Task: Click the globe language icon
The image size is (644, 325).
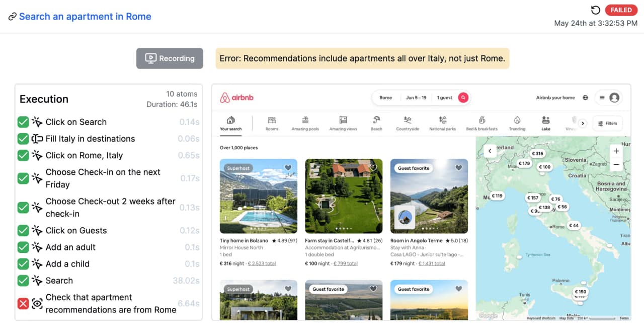Action: coord(585,98)
